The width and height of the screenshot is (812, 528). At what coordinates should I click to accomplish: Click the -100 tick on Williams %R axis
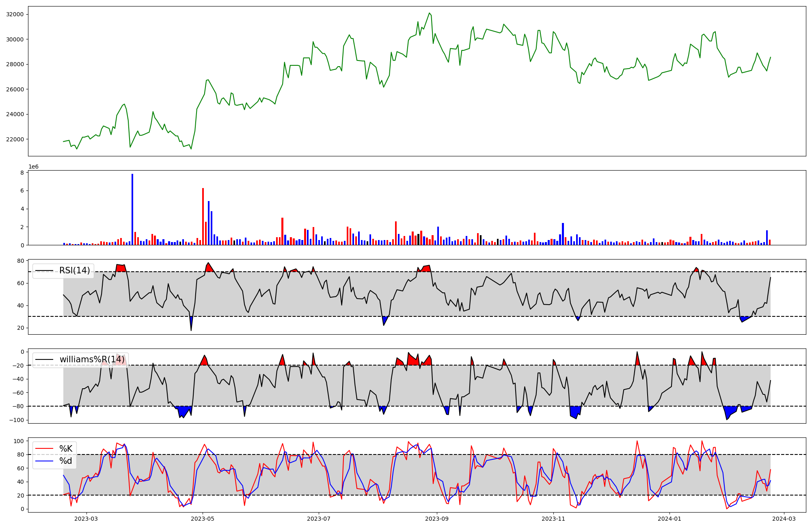(x=17, y=420)
